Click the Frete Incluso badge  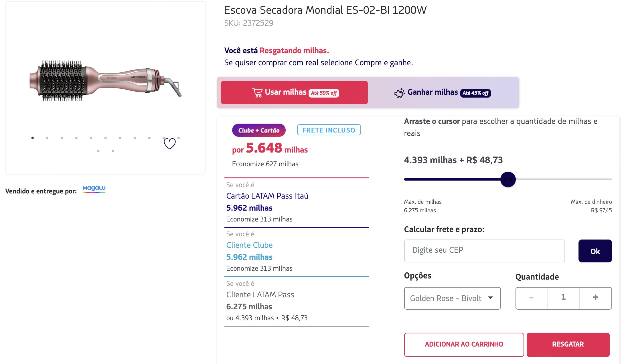click(x=329, y=130)
